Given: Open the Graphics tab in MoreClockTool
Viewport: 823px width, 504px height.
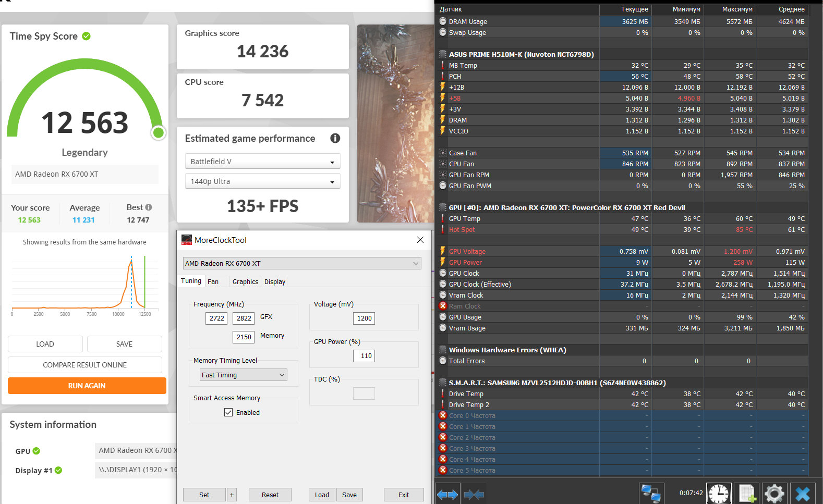Looking at the screenshot, I should 245,282.
